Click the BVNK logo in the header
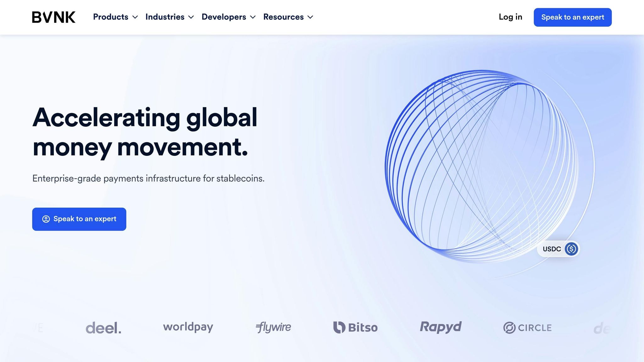The height and width of the screenshot is (362, 644). (53, 17)
